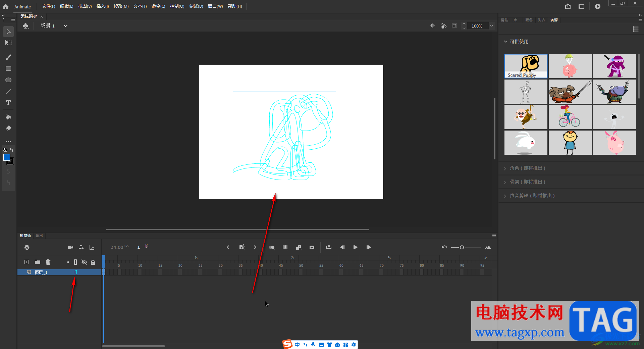Toggle outline view for all layers
The height and width of the screenshot is (349, 644).
tap(75, 262)
